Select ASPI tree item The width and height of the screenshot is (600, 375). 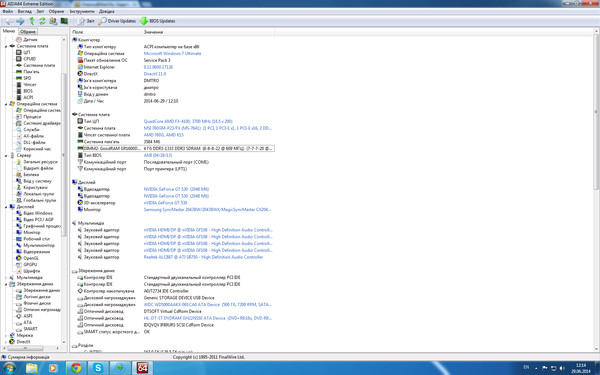coord(28,316)
